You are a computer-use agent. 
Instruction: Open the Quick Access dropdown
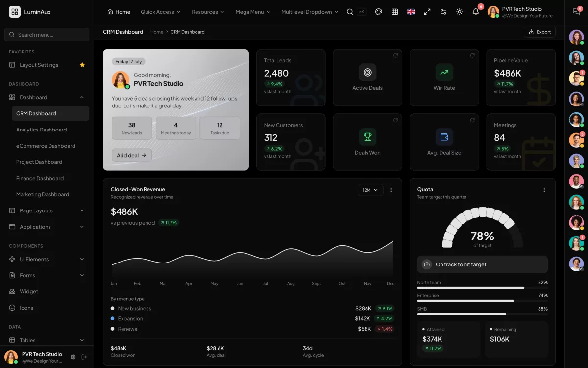(x=160, y=12)
